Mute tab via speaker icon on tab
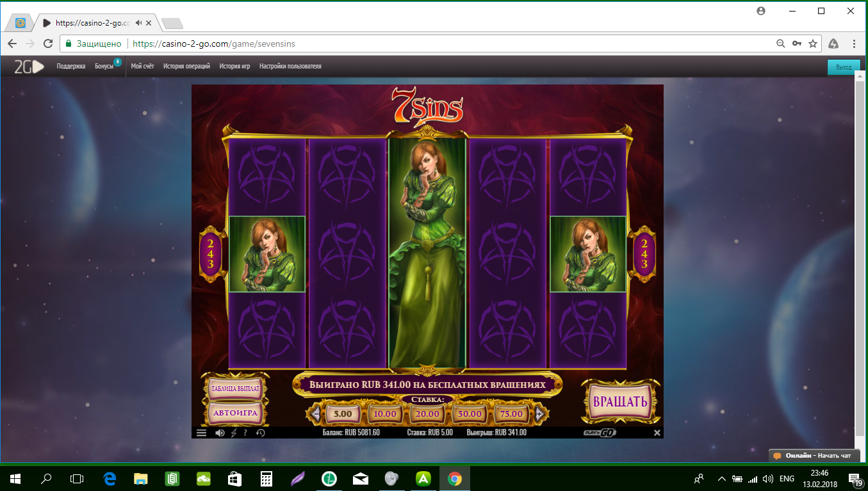This screenshot has height=491, width=868. pos(139,22)
